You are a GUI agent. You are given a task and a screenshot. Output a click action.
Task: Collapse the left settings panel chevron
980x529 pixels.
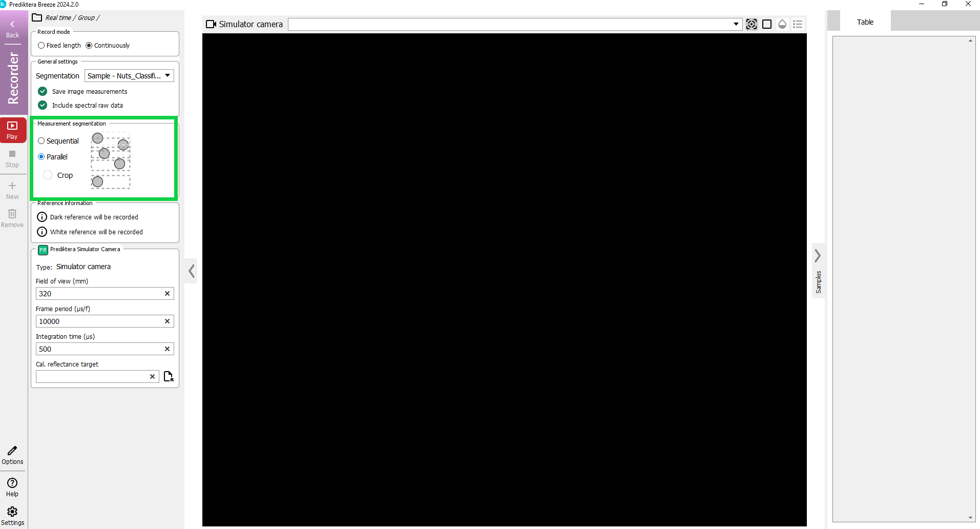click(x=192, y=271)
